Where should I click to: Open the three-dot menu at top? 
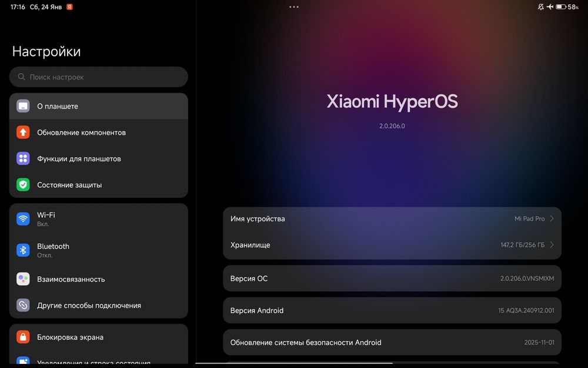point(294,6)
